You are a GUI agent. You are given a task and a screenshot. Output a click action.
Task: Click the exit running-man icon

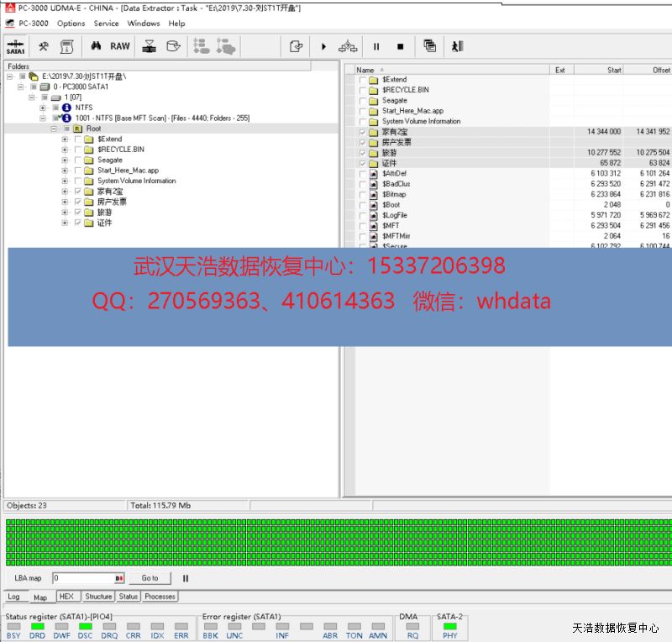click(457, 46)
